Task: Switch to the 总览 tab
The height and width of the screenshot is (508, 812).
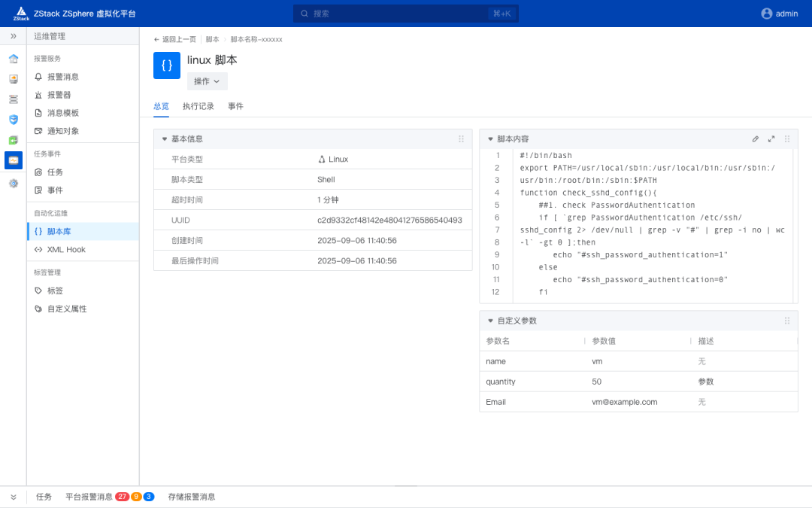Action: [x=161, y=106]
